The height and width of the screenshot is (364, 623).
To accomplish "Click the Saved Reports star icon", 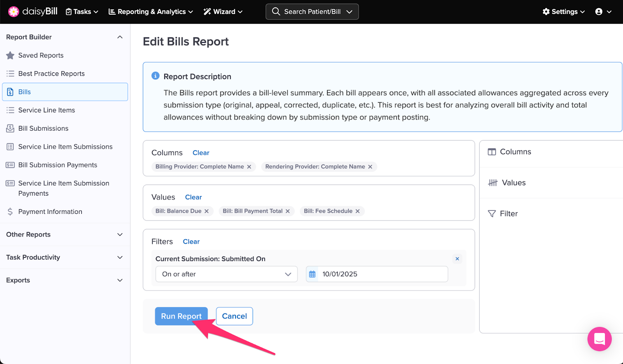I will pos(11,56).
